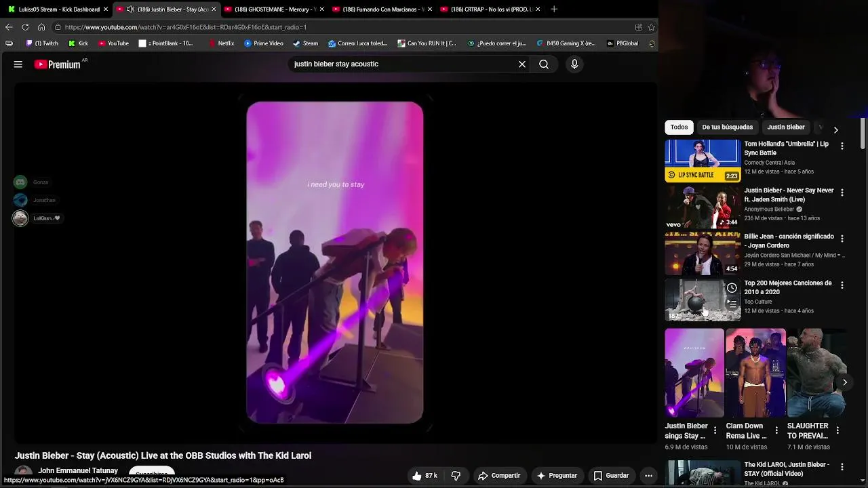The width and height of the screenshot is (868, 488).
Task: Open options for Tom Holland's Umbrella video
Action: coord(842,146)
